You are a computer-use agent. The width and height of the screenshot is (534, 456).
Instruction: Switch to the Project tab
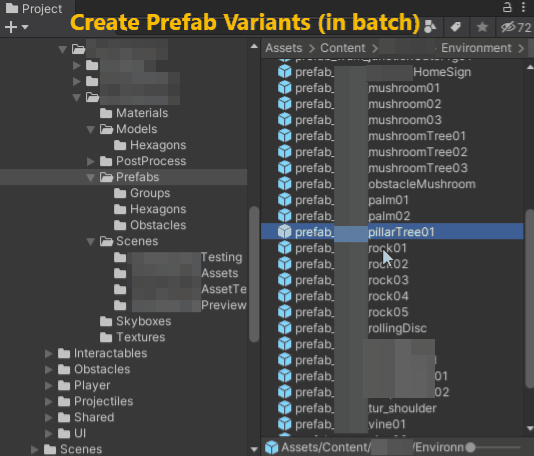[x=34, y=9]
